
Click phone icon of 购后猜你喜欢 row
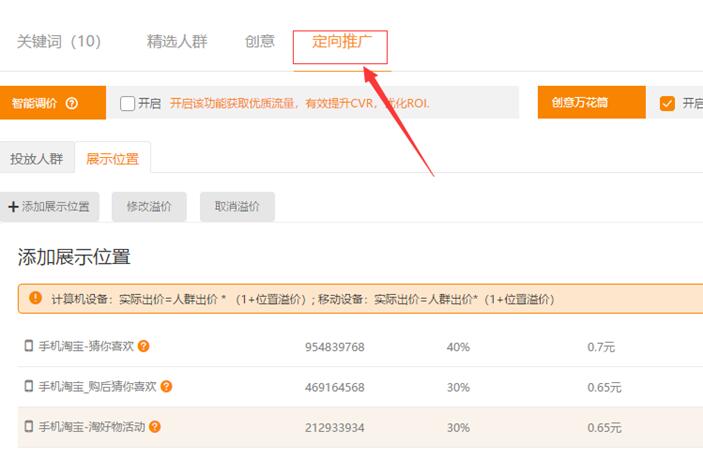[29, 386]
